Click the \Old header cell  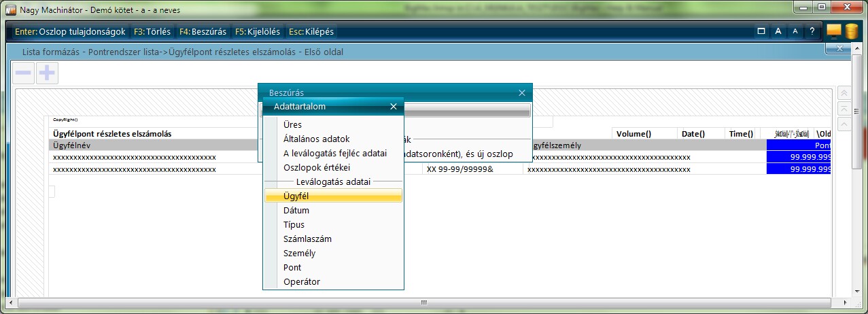coord(823,134)
